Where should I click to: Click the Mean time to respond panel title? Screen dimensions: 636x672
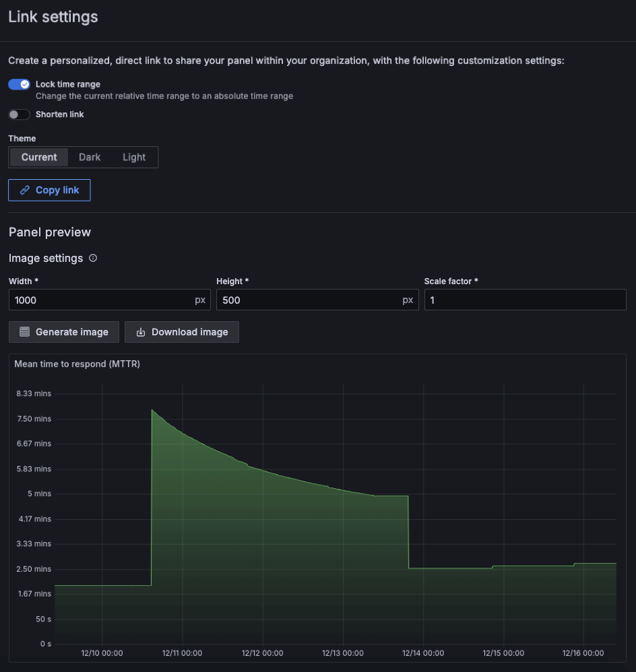[x=77, y=364]
